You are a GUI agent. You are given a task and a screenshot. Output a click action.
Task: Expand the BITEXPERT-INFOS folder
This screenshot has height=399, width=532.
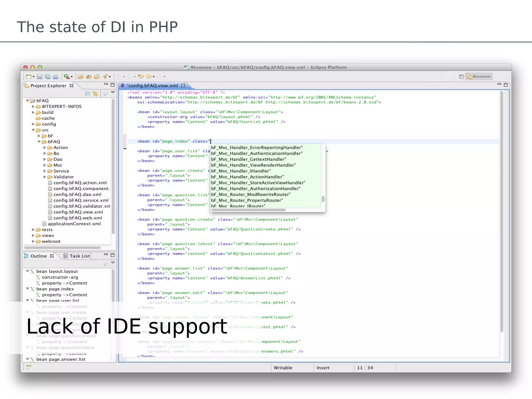pyautogui.click(x=33, y=107)
